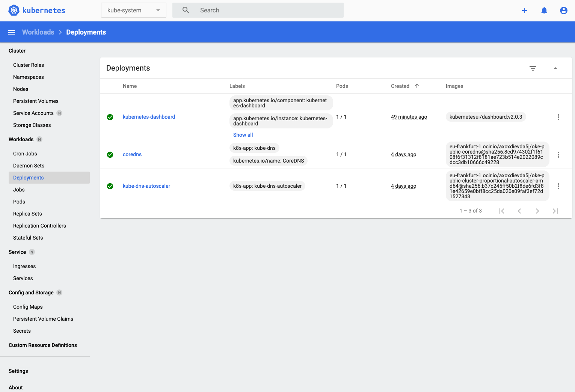This screenshot has height=392, width=575.
Task: Click kubernetesui/dashboard:v2.0.3 image chip
Action: click(x=486, y=117)
